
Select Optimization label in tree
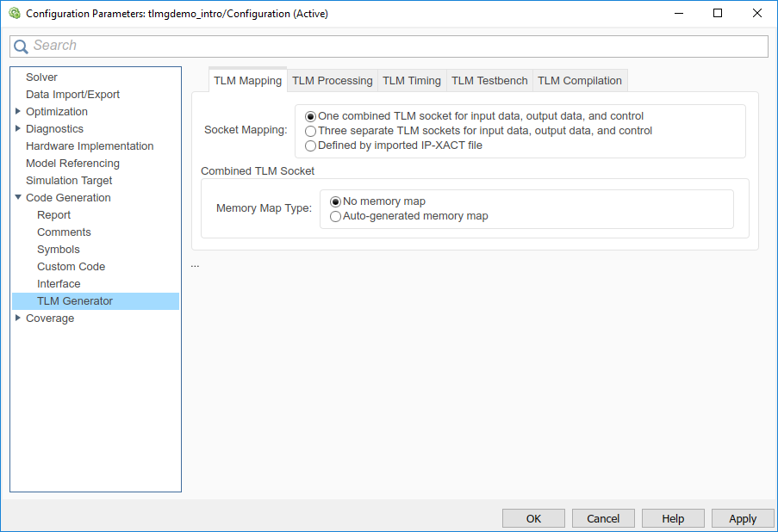click(57, 112)
